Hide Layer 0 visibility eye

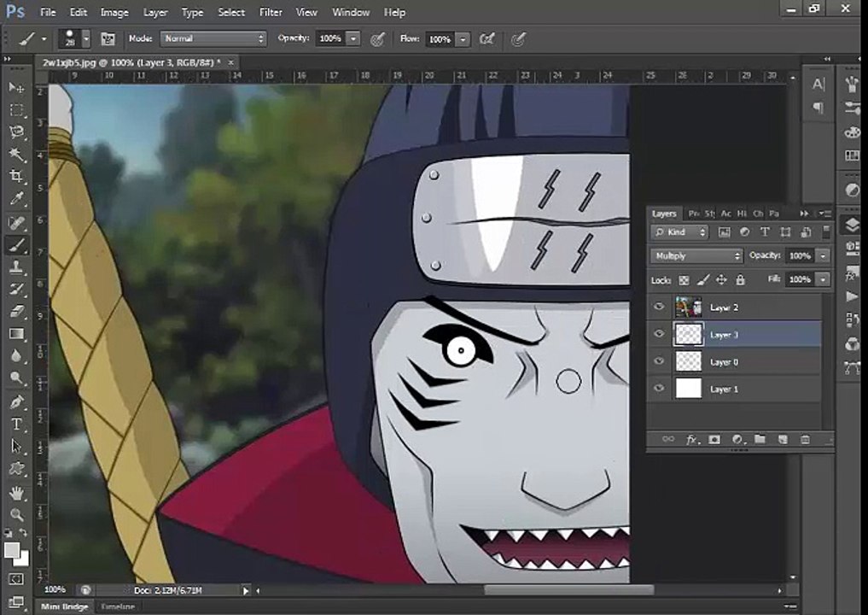(x=659, y=361)
